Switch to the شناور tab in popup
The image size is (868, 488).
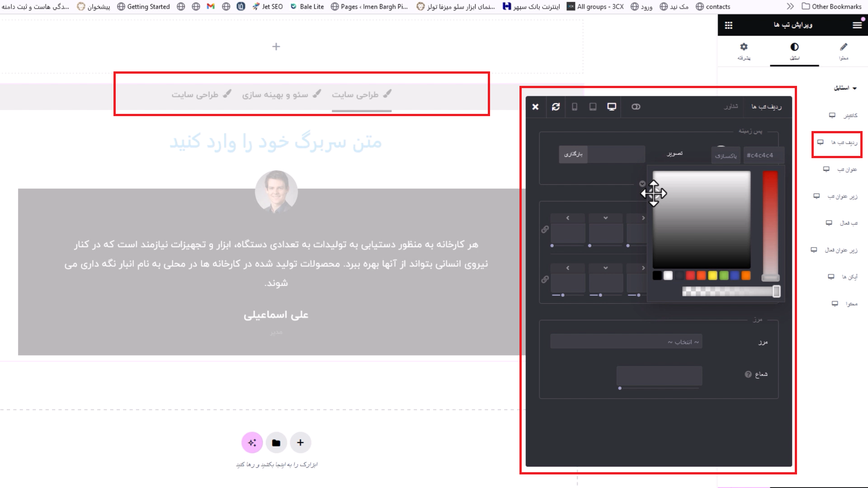[731, 107]
